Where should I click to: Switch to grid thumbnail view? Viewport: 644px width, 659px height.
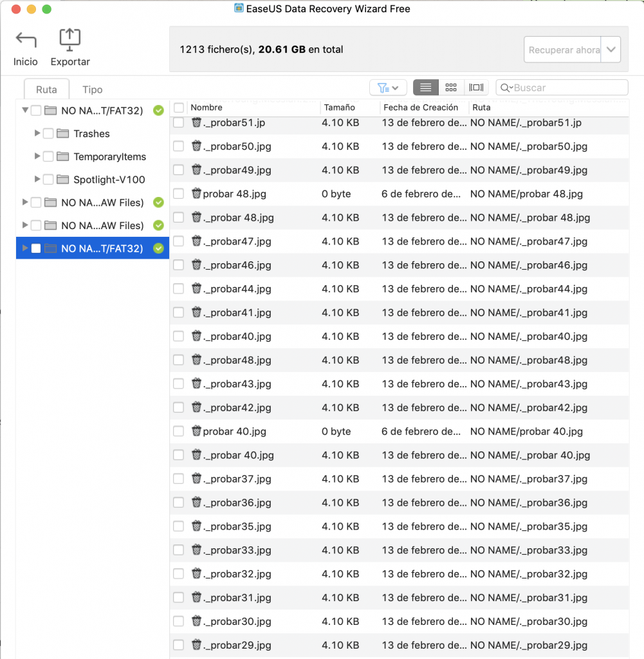click(451, 88)
